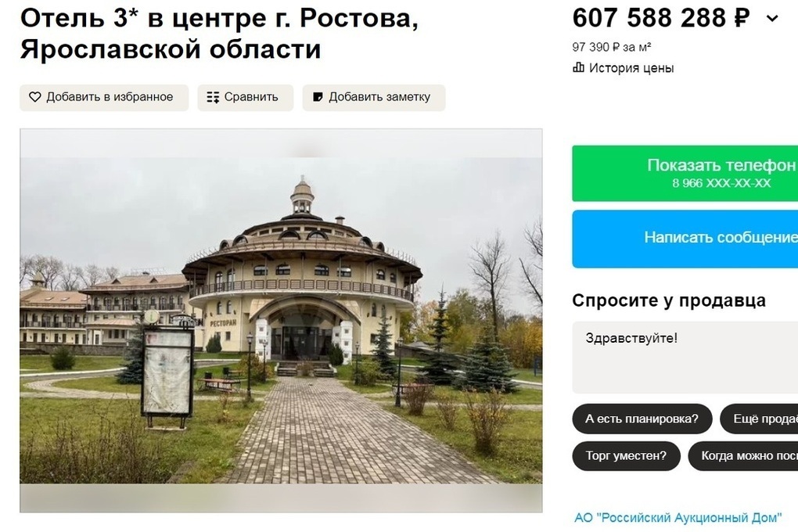This screenshot has height=532, width=798.
Task: Click the hotel listing title heading
Action: coord(219,34)
